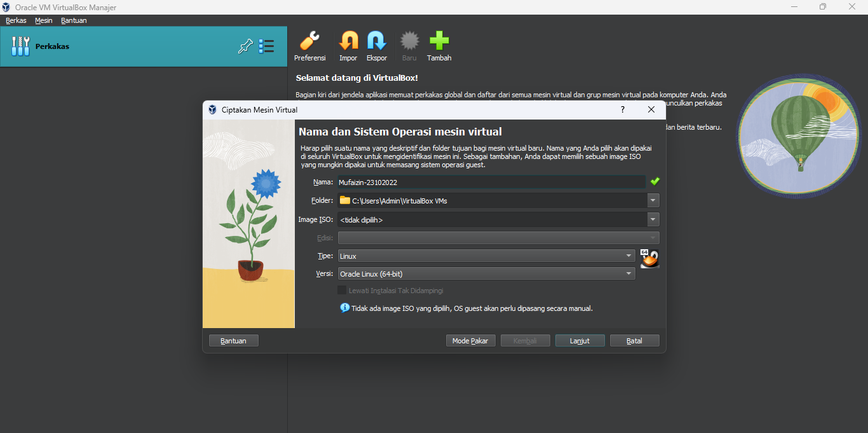
Task: Select the Perkakas tools icon
Action: [20, 46]
